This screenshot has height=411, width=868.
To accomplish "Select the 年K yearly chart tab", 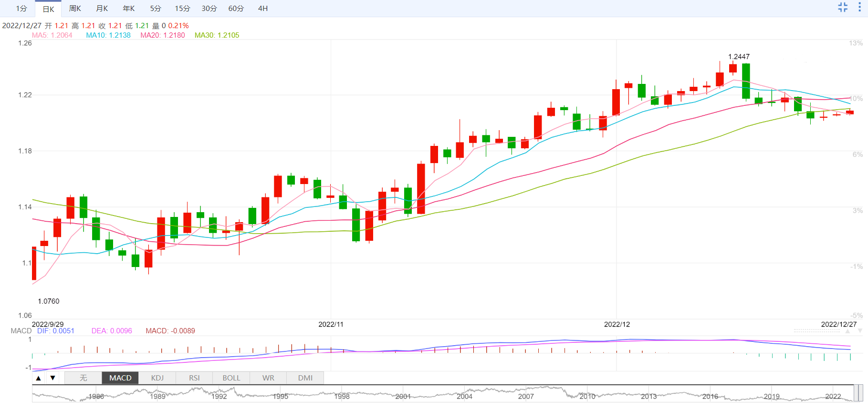I will pos(128,9).
